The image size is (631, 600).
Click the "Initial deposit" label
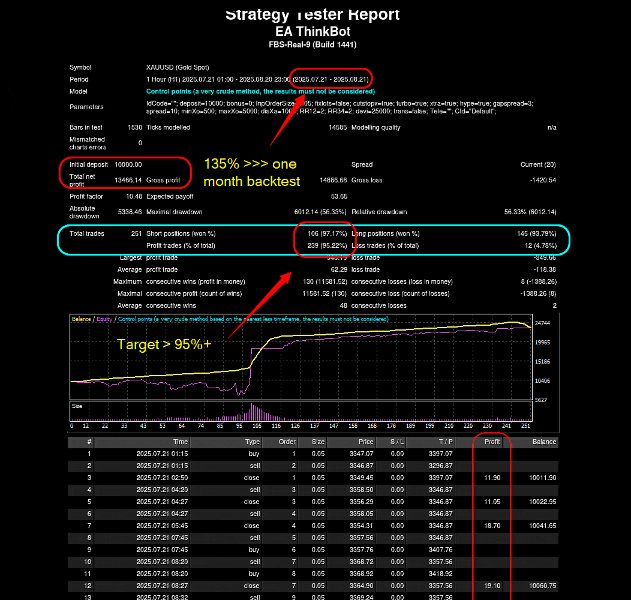(x=89, y=165)
